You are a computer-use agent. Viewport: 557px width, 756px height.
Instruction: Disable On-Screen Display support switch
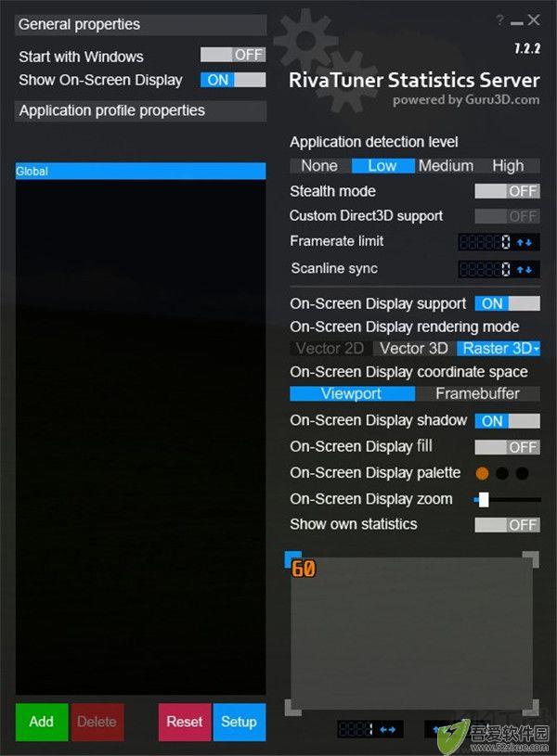(507, 303)
